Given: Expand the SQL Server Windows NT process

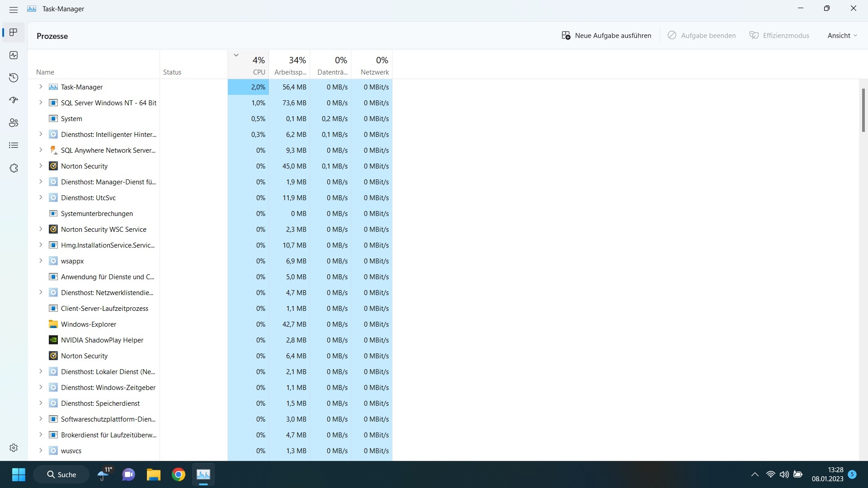Looking at the screenshot, I should 41,103.
